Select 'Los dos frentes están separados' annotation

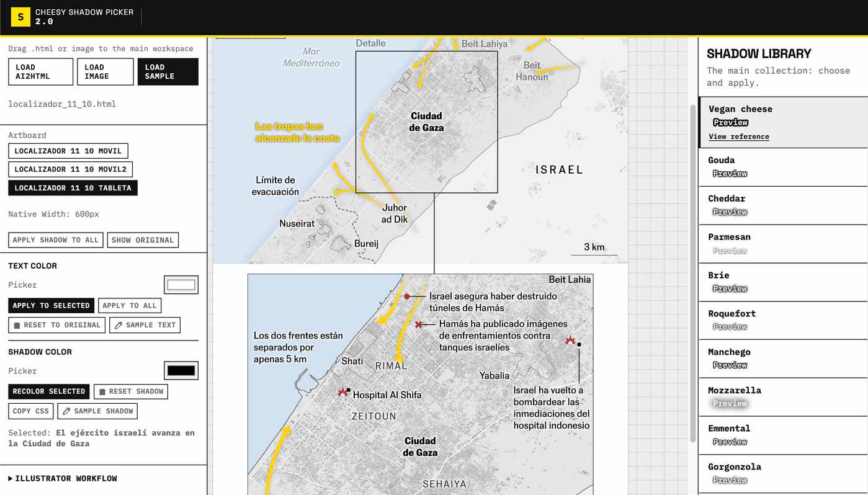(298, 347)
